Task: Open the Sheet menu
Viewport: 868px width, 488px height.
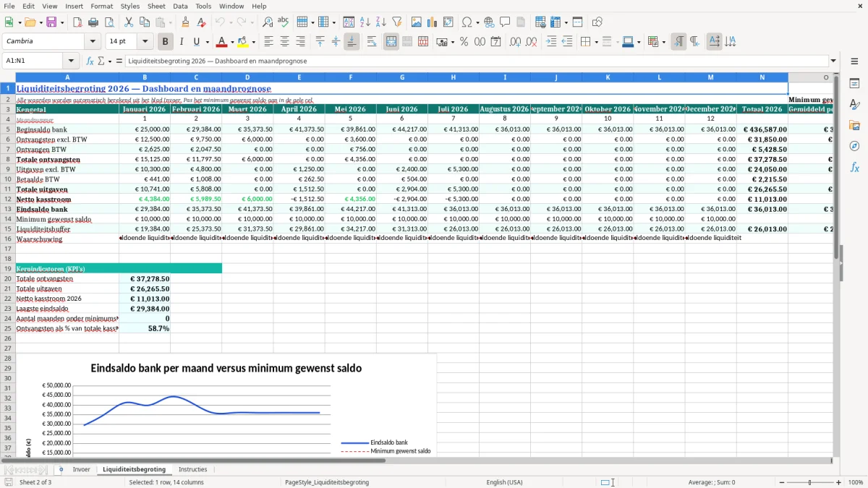Action: pos(156,6)
